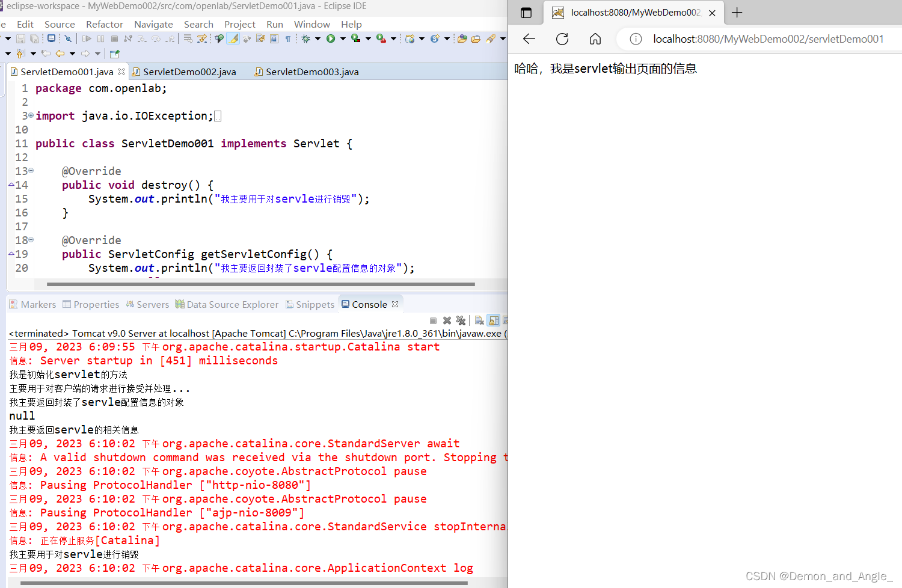Screen dimensions: 902x588
Task: Click the Open Type icon
Action: point(462,38)
